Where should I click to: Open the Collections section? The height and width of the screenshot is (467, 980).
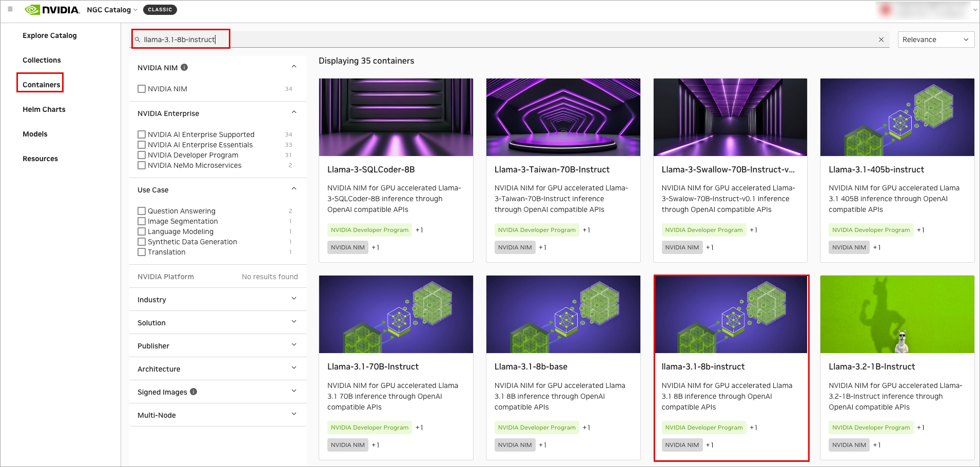(x=42, y=60)
